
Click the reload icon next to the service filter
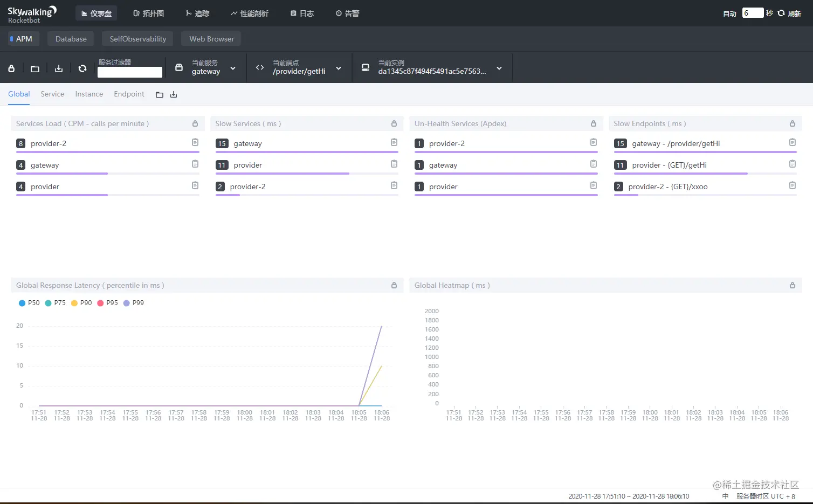tap(82, 68)
